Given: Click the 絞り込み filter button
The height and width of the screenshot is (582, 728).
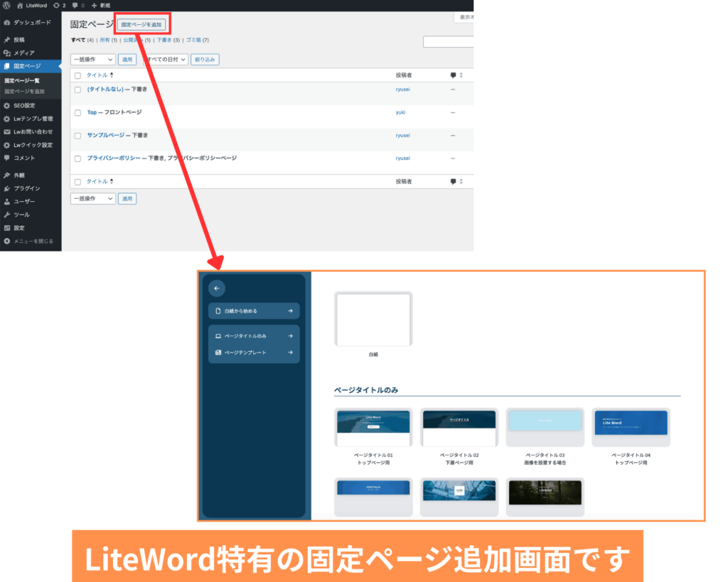Looking at the screenshot, I should 205,60.
